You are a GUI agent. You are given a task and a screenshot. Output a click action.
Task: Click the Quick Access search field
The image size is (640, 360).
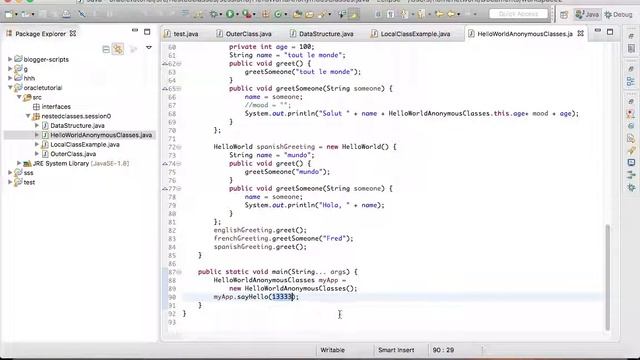click(518, 14)
